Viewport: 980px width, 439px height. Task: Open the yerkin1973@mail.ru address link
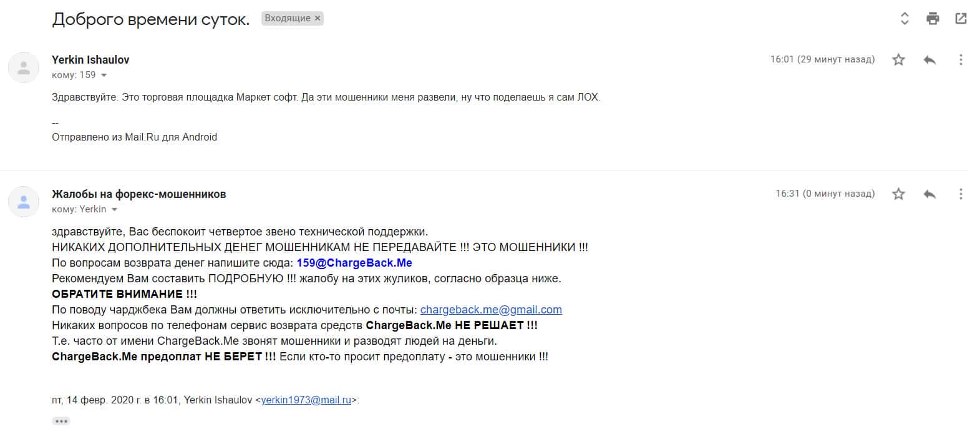pyautogui.click(x=306, y=400)
